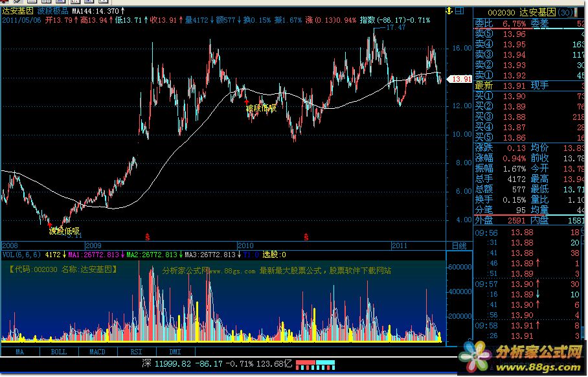Click the 总手 4172 value
588x377 pixels.
click(516, 179)
